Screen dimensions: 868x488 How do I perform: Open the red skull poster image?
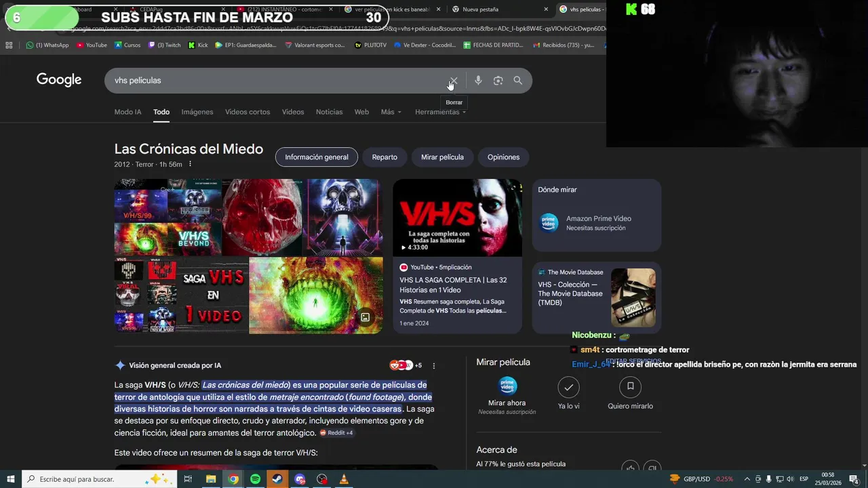click(262, 218)
